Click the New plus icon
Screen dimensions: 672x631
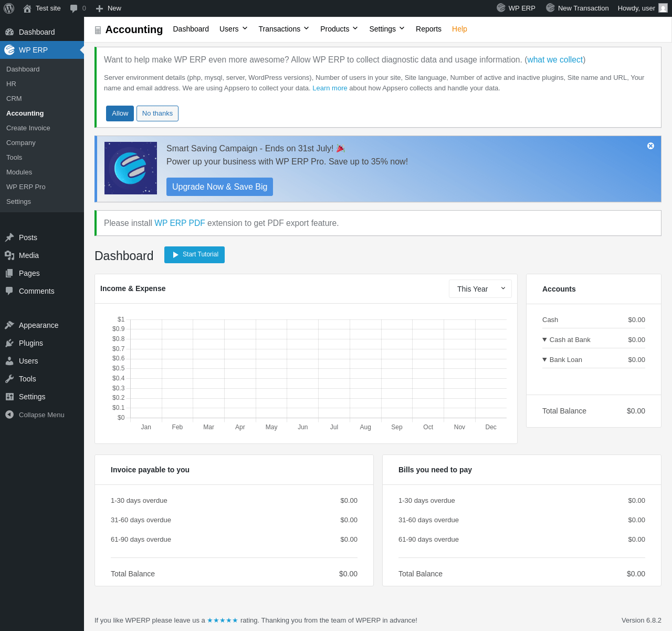(x=99, y=8)
